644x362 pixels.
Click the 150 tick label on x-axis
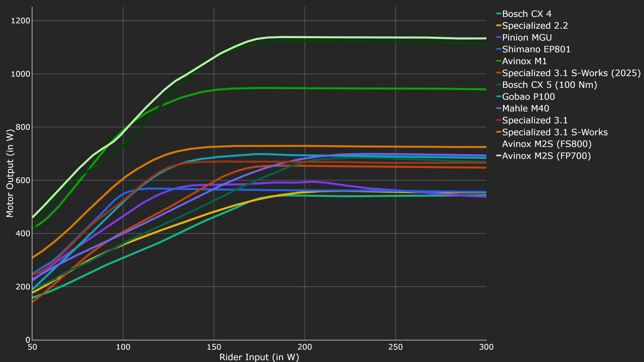(214, 347)
